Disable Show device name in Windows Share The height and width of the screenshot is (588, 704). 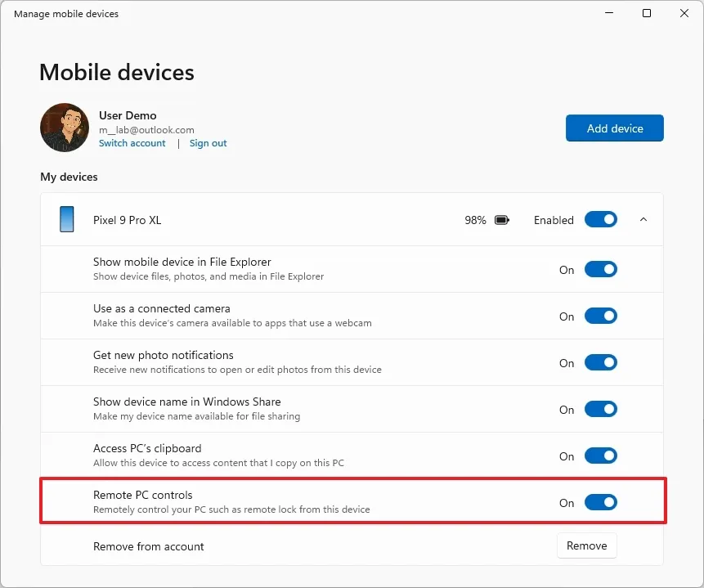[601, 409]
